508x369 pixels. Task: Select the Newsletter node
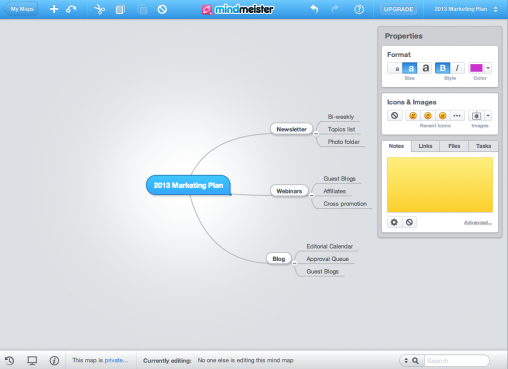(291, 129)
